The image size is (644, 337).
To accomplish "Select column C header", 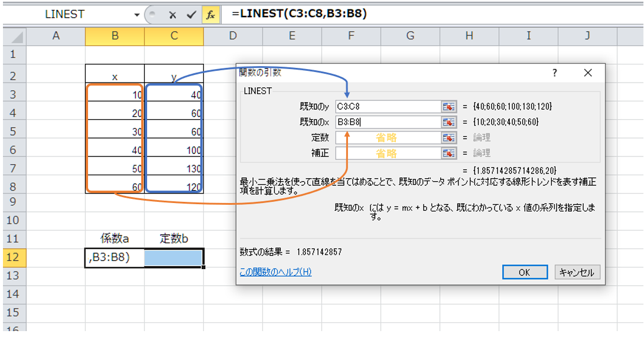I will pos(174,36).
